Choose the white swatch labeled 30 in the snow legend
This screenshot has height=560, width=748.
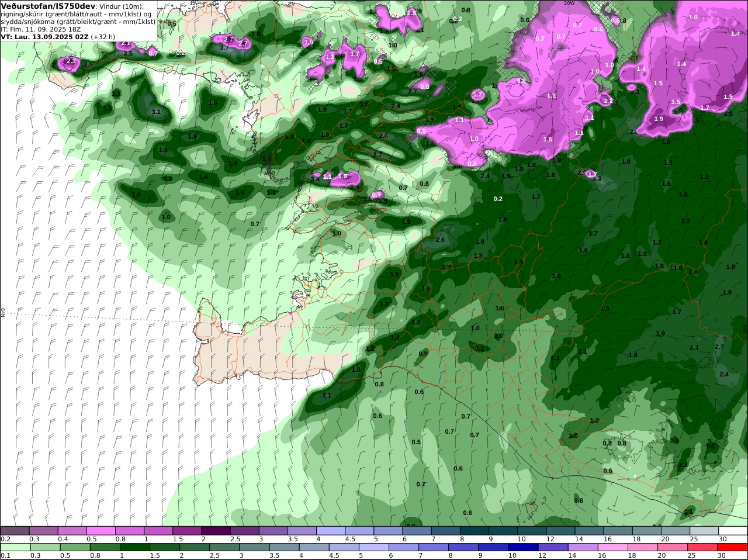click(733, 530)
